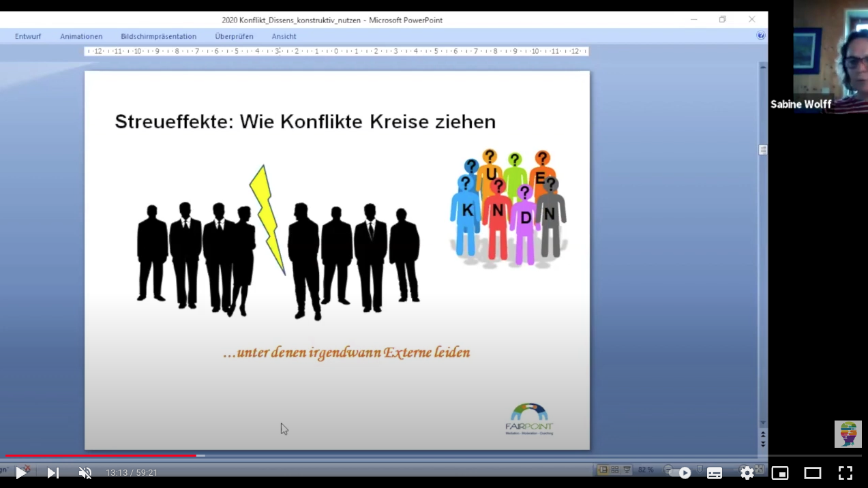The image size is (868, 488).
Task: Enter fullscreen mode
Action: point(845,472)
